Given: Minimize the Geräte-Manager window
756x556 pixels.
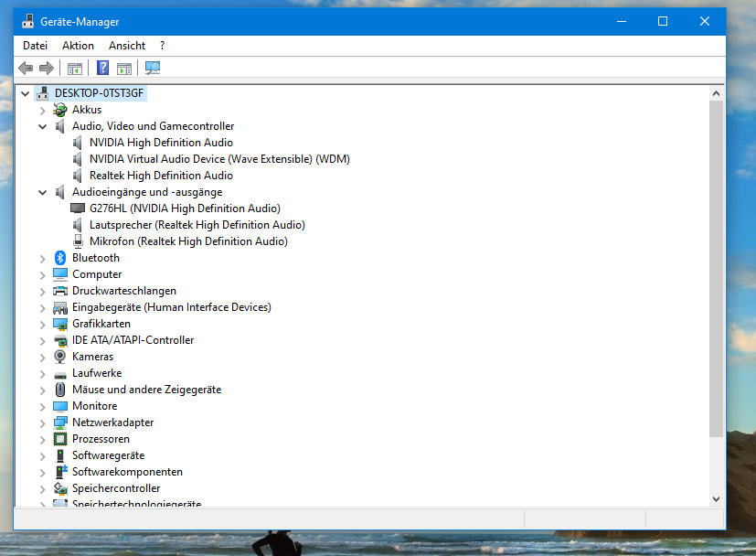Looking at the screenshot, I should pos(622,21).
